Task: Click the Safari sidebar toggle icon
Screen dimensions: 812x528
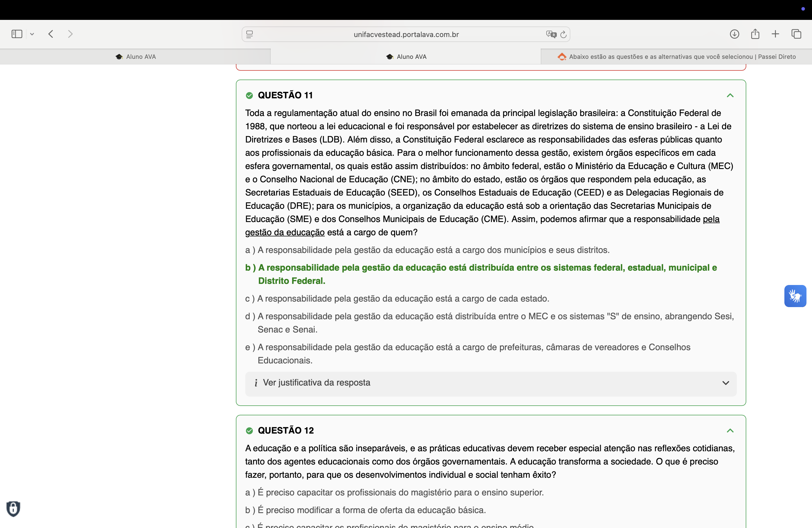Action: 17,34
